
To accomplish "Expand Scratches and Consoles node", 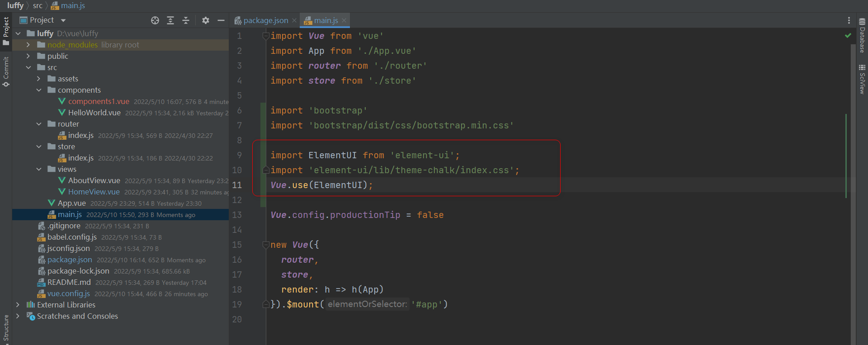I will 18,316.
